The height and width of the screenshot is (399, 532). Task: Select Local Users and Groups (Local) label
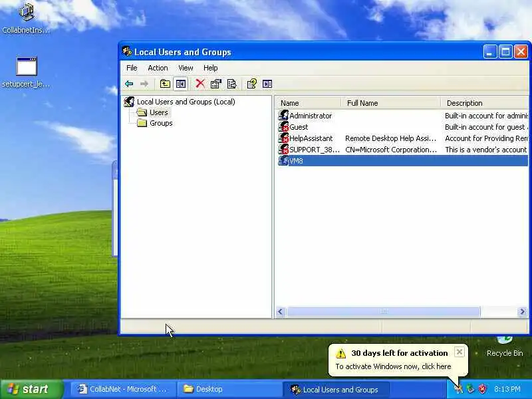point(186,102)
